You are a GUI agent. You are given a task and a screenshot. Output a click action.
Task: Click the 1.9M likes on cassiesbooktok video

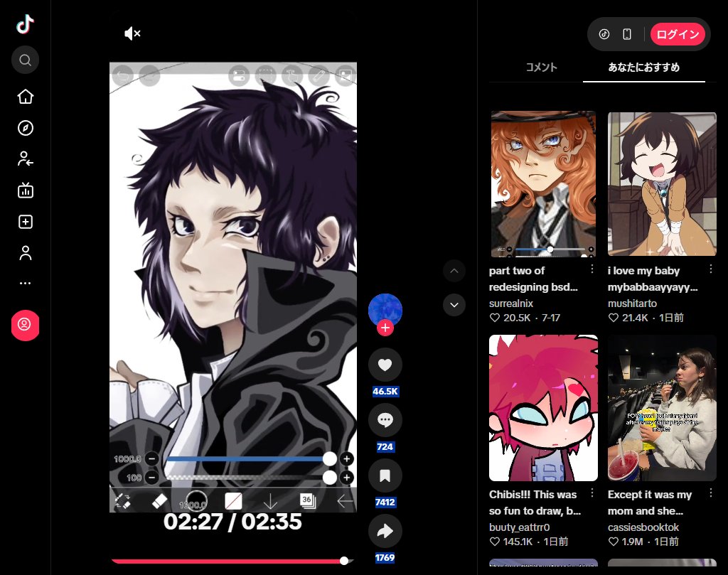point(626,542)
